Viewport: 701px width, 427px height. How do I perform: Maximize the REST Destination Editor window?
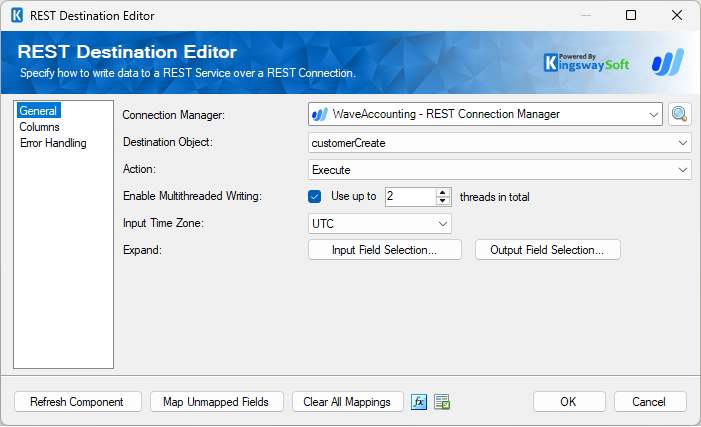pyautogui.click(x=631, y=16)
